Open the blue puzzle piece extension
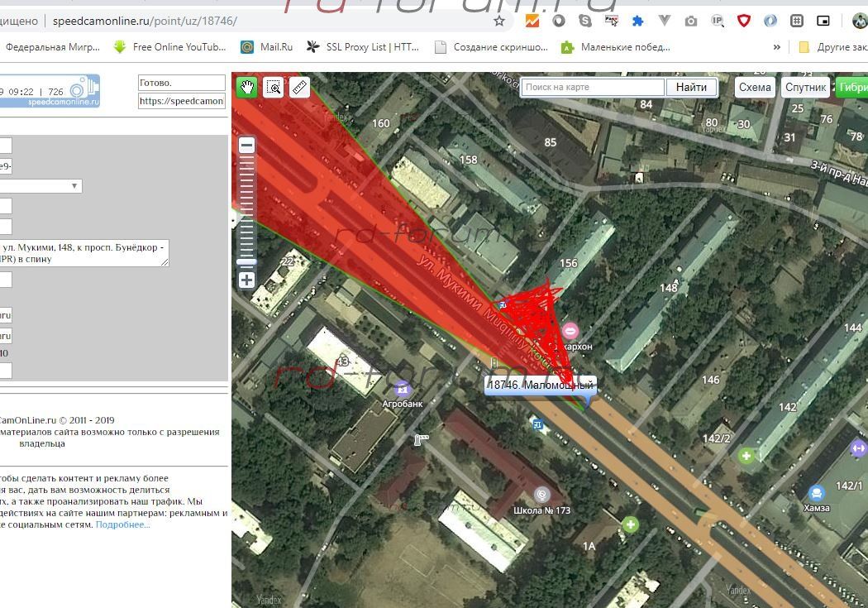868x608 pixels. [638, 21]
